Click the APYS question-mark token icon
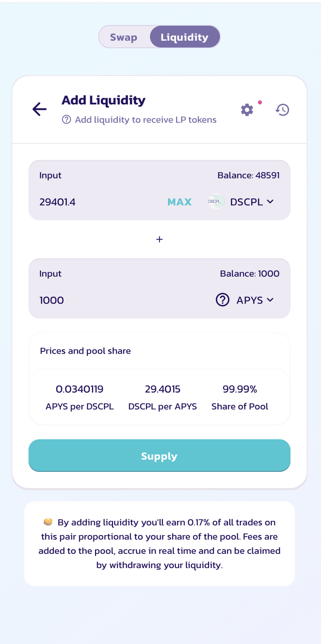Viewport: 321px width, 644px height. click(x=222, y=300)
